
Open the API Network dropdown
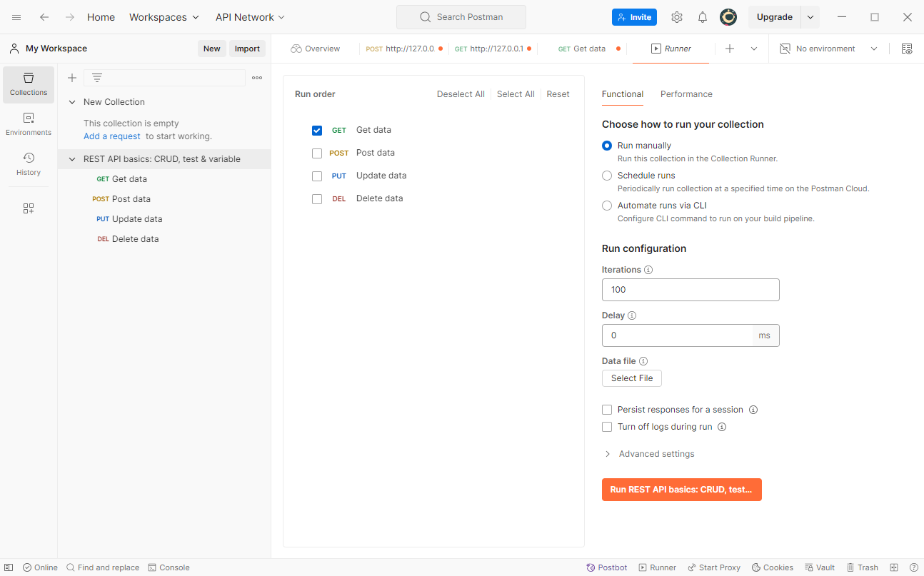point(250,17)
